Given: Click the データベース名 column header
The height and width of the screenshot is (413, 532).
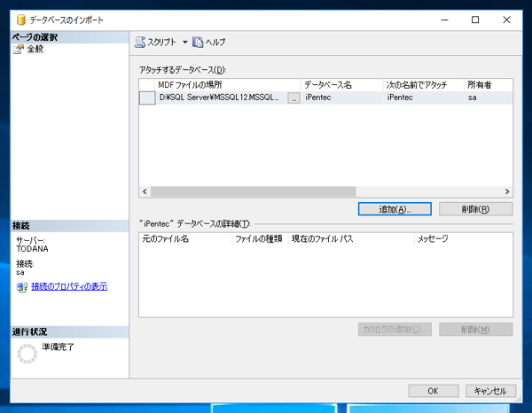Looking at the screenshot, I should (342, 85).
